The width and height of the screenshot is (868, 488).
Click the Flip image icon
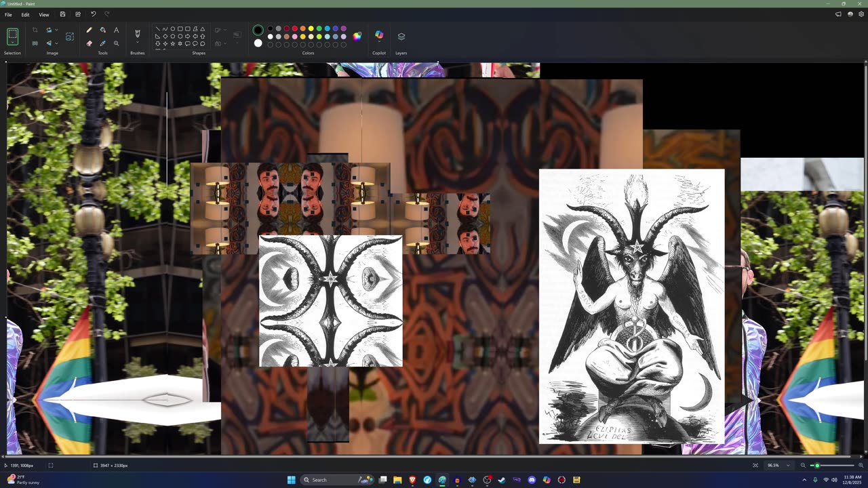coord(49,43)
